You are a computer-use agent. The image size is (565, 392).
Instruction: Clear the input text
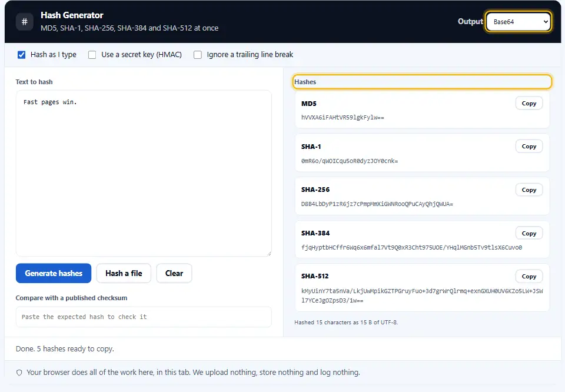pos(174,273)
